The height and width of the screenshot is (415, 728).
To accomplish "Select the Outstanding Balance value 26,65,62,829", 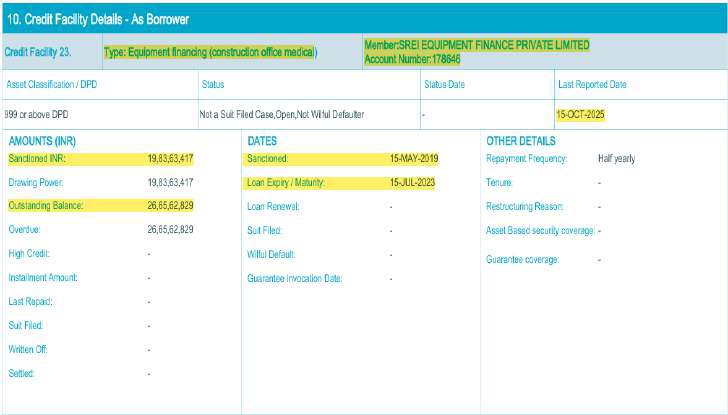I will click(x=170, y=206).
